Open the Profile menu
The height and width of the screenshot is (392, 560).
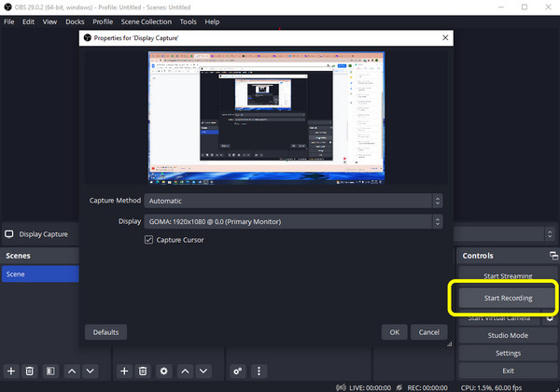tap(103, 21)
